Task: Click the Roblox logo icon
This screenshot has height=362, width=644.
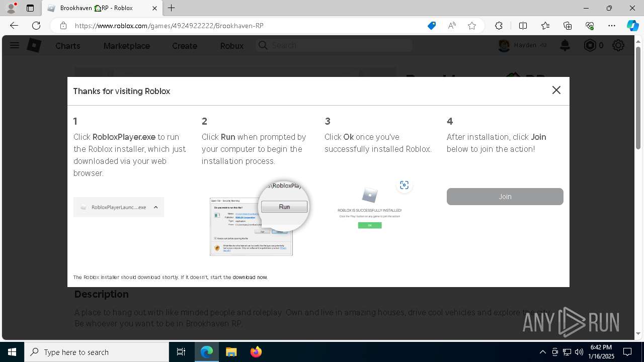Action: pyautogui.click(x=34, y=45)
